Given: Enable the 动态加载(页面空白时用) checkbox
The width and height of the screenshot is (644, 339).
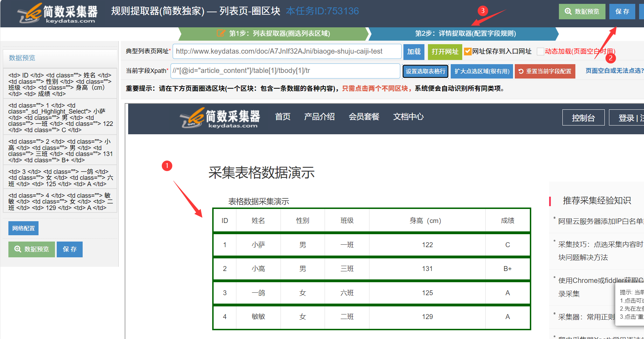Looking at the screenshot, I should coord(540,51).
